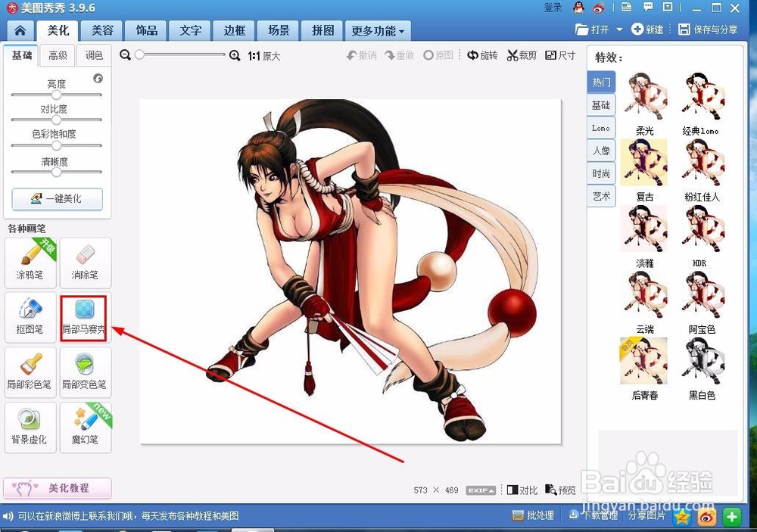This screenshot has height=532, width=757.
Task: Select the 消除笔 removal pen tool
Action: coord(86,263)
